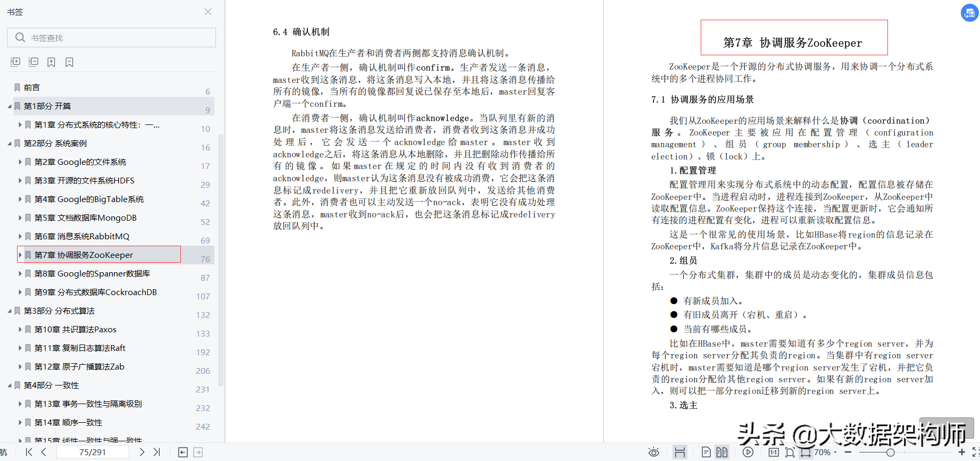Expand 第5章 文档数据库MongoDB bookmark

pos(20,217)
